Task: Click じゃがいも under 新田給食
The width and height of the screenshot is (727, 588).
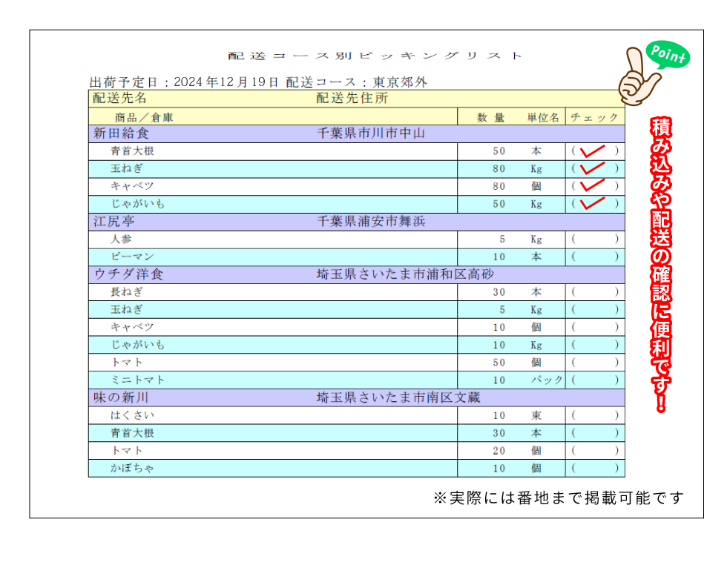Action: [x=138, y=204]
